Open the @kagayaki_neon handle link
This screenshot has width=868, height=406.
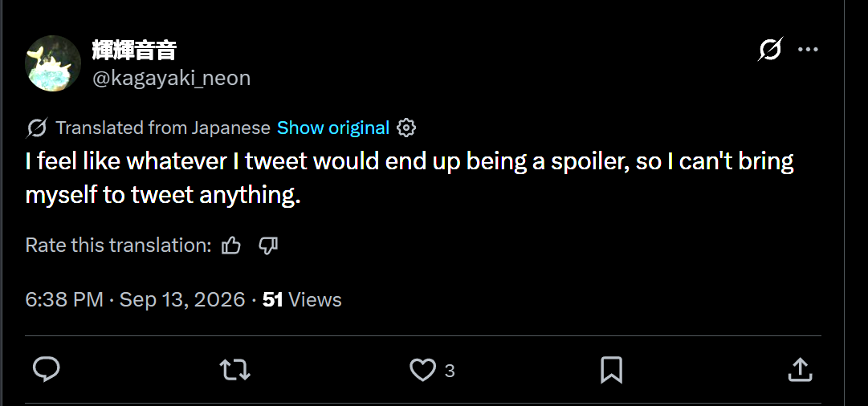point(171,78)
